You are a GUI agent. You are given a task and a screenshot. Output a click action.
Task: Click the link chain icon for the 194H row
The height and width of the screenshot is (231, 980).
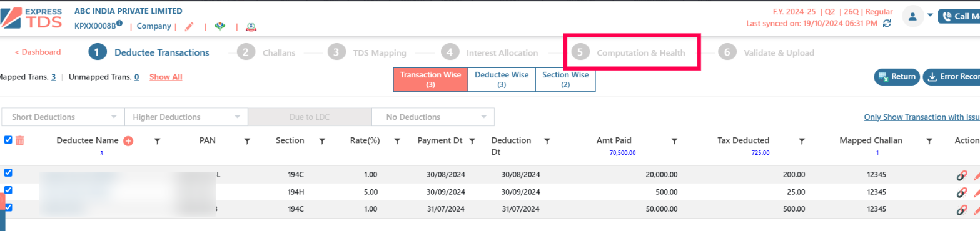pos(962,192)
